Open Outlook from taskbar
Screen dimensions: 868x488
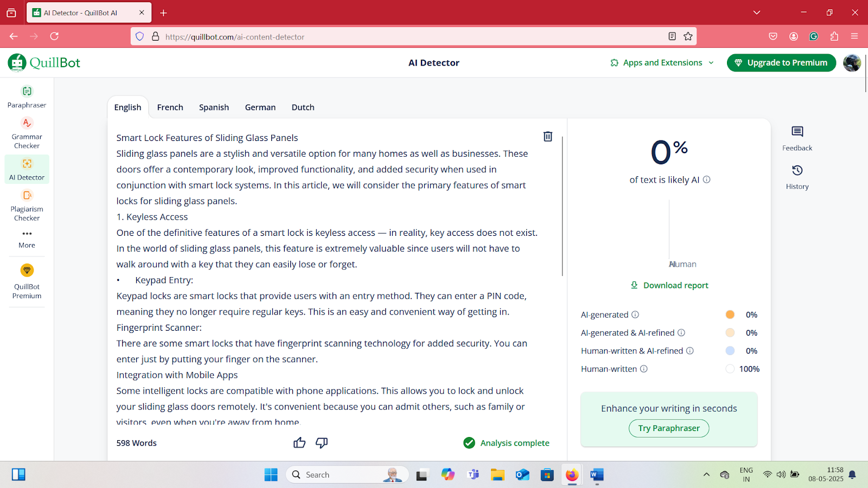(x=522, y=475)
